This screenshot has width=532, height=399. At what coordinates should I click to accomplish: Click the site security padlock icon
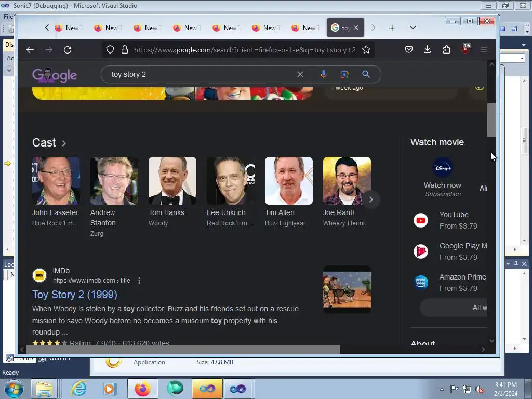125,49
